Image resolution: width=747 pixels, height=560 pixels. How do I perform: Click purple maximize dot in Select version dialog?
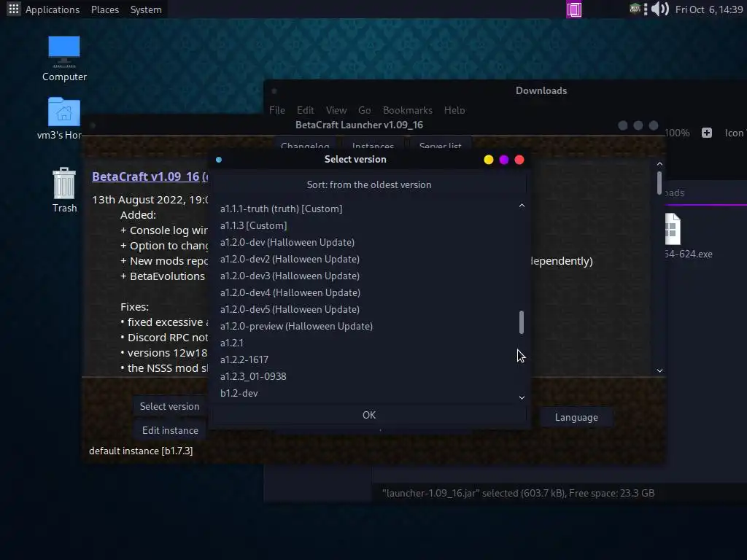click(x=504, y=160)
